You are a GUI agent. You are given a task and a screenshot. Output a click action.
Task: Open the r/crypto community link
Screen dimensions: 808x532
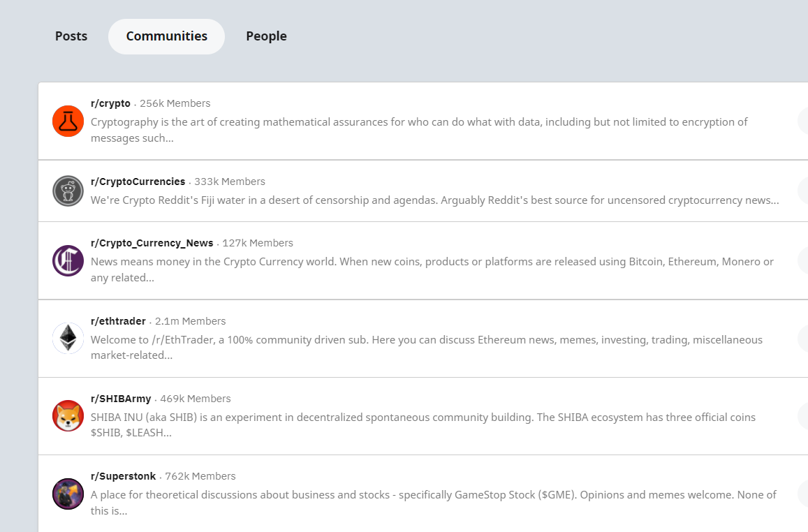pyautogui.click(x=110, y=103)
